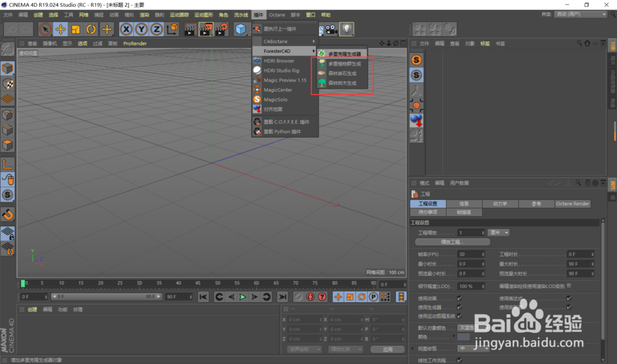This screenshot has width=617, height=364.
Task: Open Render Settings clapperboard gear icon
Action: coord(222,29)
